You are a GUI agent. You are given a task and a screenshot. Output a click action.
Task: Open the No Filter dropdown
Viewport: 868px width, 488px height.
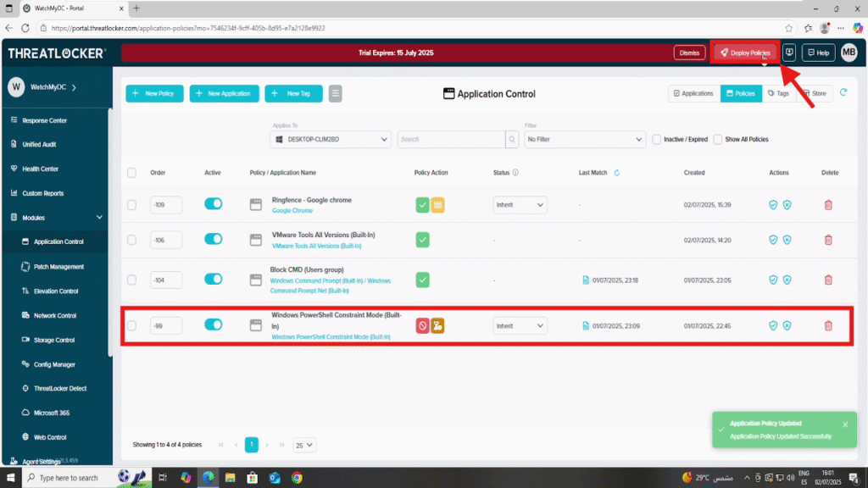585,140
